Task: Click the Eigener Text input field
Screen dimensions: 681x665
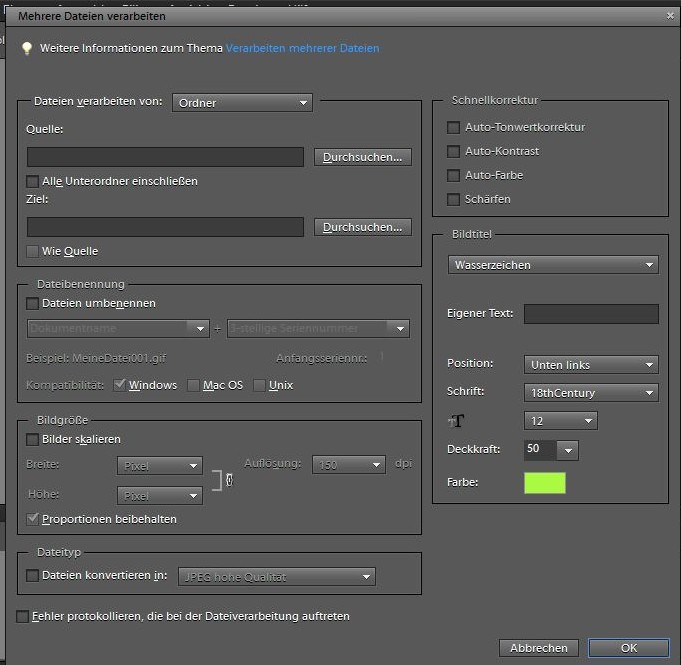Action: coord(591,314)
